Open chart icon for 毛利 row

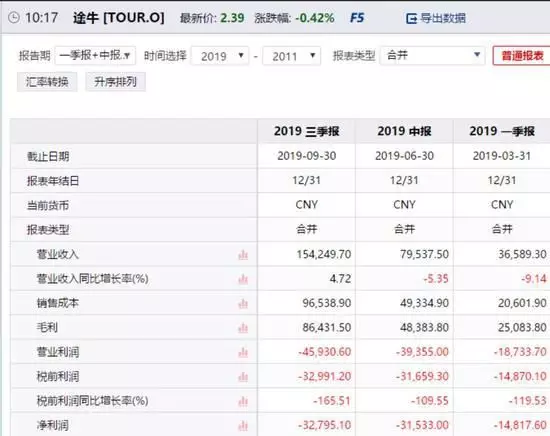(x=243, y=328)
